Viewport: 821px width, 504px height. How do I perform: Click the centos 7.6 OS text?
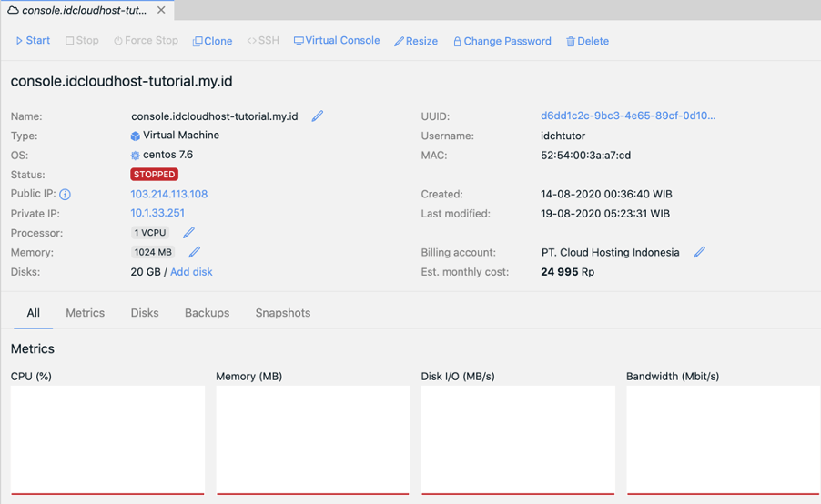point(167,155)
